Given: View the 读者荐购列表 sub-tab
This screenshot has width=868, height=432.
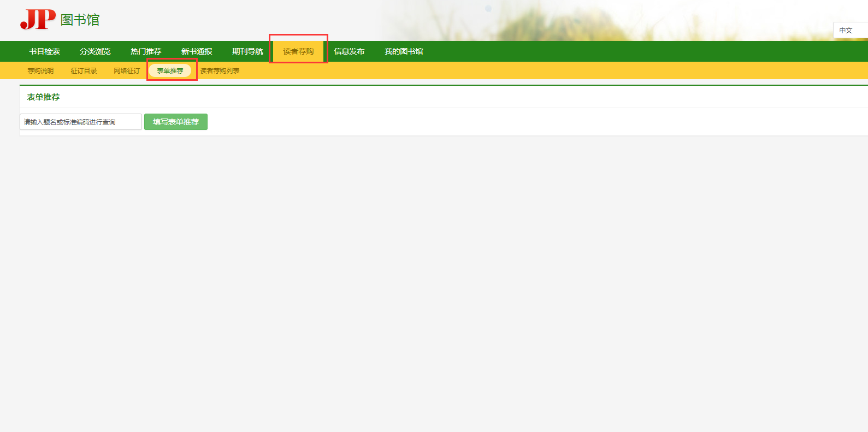Looking at the screenshot, I should pyautogui.click(x=220, y=71).
